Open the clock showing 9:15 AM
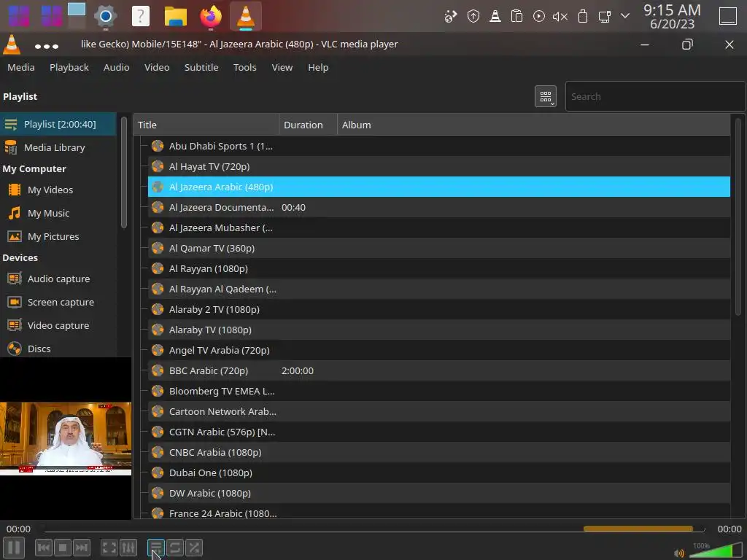747x560 pixels. pyautogui.click(x=672, y=16)
